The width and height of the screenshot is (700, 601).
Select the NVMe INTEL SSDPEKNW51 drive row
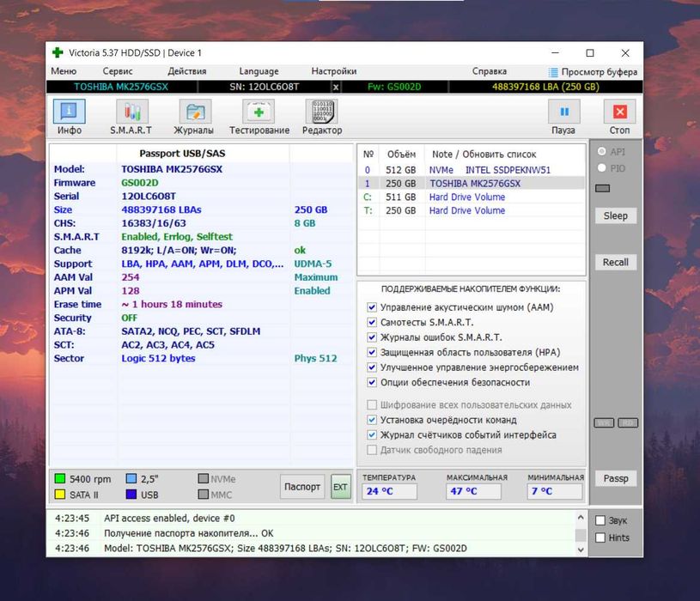(472, 170)
